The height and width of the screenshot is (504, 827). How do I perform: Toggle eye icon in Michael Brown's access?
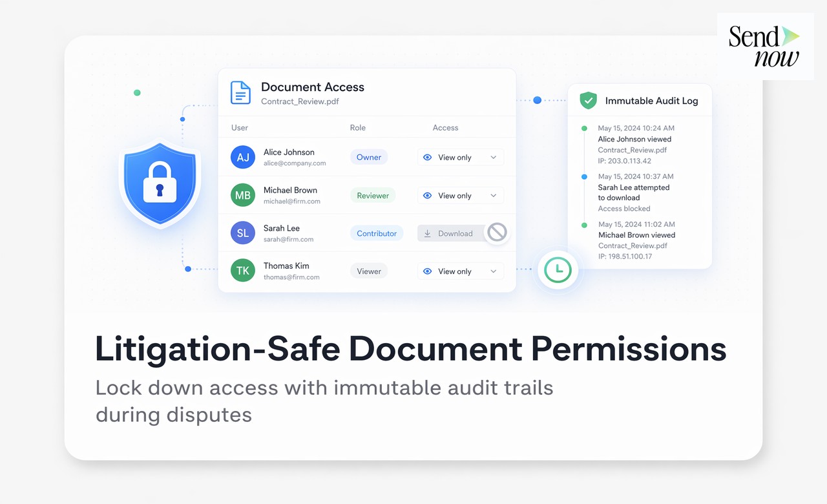[x=427, y=196]
